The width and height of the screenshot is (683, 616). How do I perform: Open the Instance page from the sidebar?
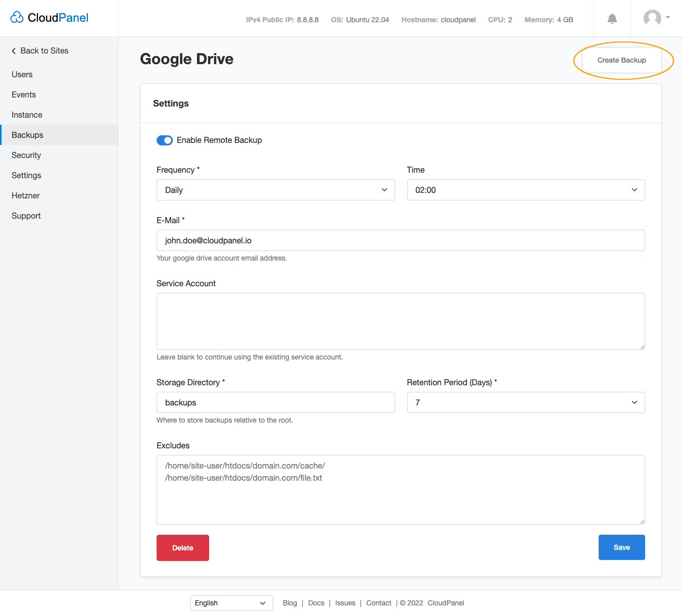pos(27,115)
